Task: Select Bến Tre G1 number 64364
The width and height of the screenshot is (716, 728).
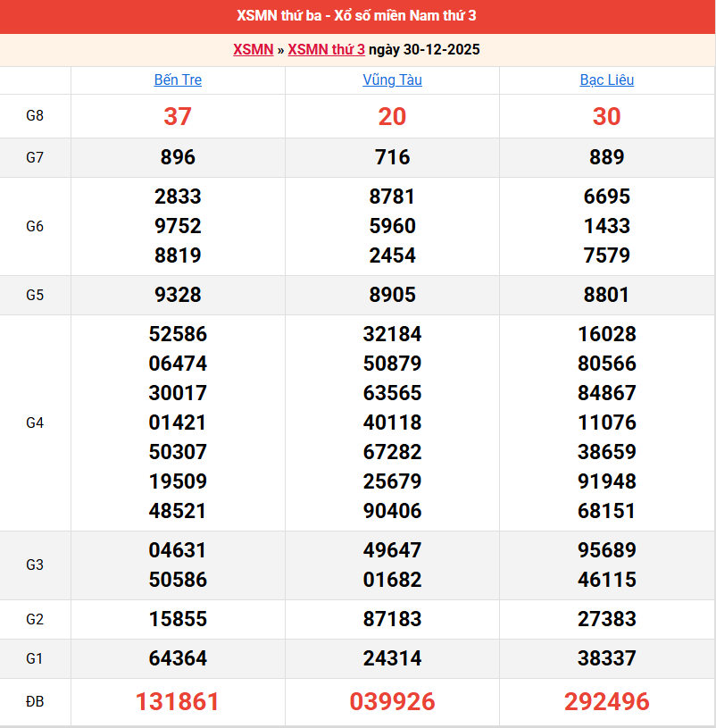Action: click(x=178, y=659)
